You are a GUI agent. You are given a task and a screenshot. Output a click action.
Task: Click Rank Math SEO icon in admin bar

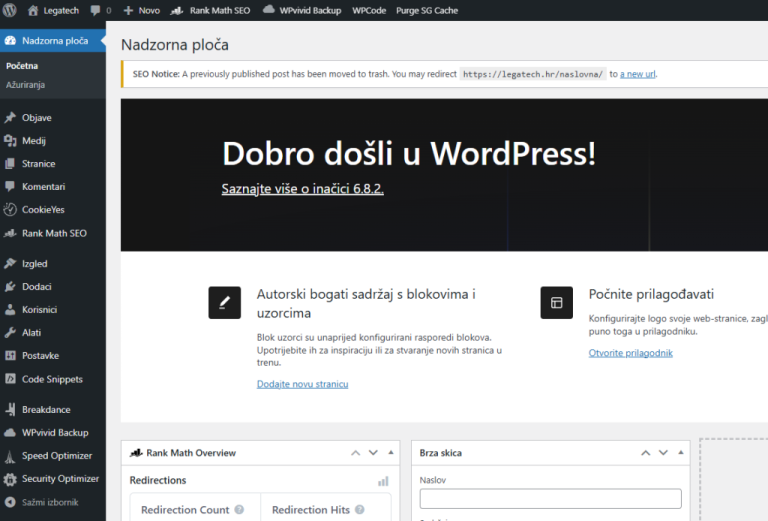coord(177,10)
